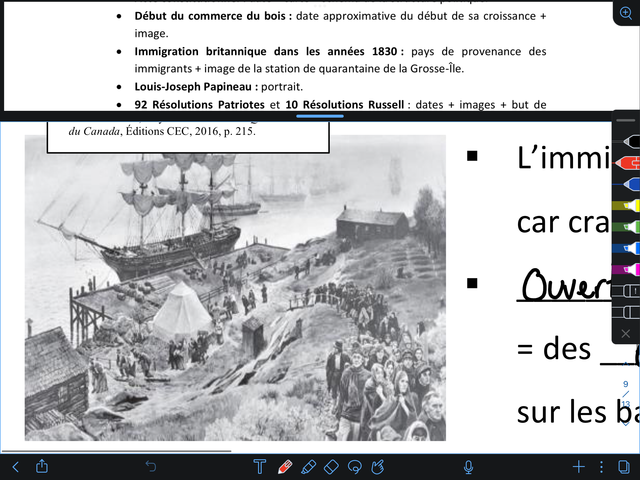This screenshot has height=480, width=640.
Task: Tap the 'L'immi' bullet line in the note
Action: pos(564,158)
